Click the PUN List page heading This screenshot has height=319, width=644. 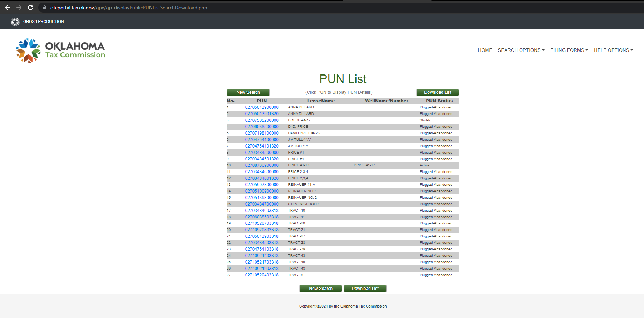click(343, 79)
